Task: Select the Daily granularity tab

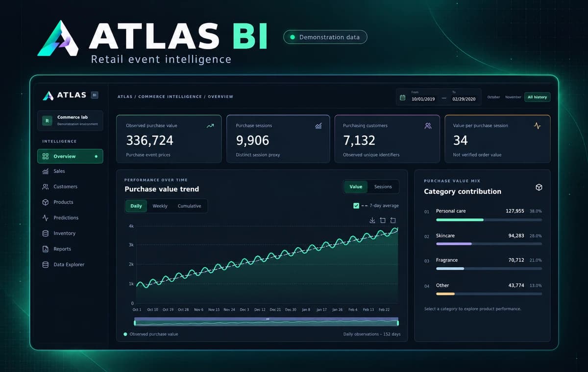Action: (136, 206)
